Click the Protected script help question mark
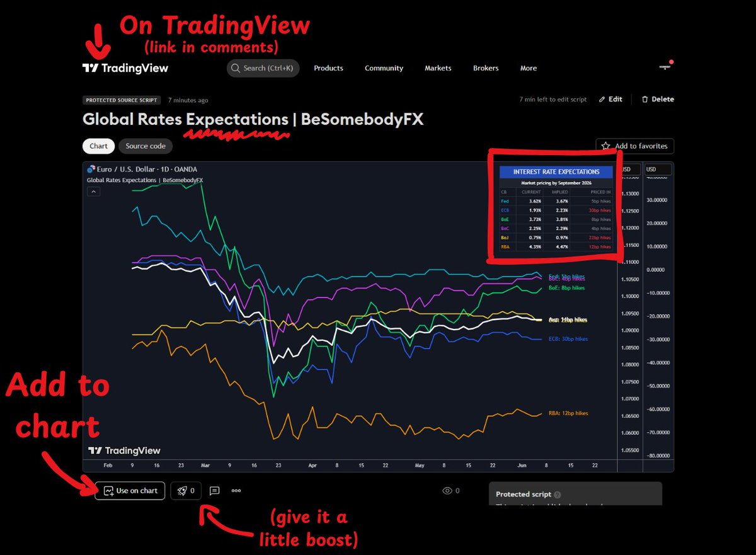The image size is (756, 555). click(558, 495)
